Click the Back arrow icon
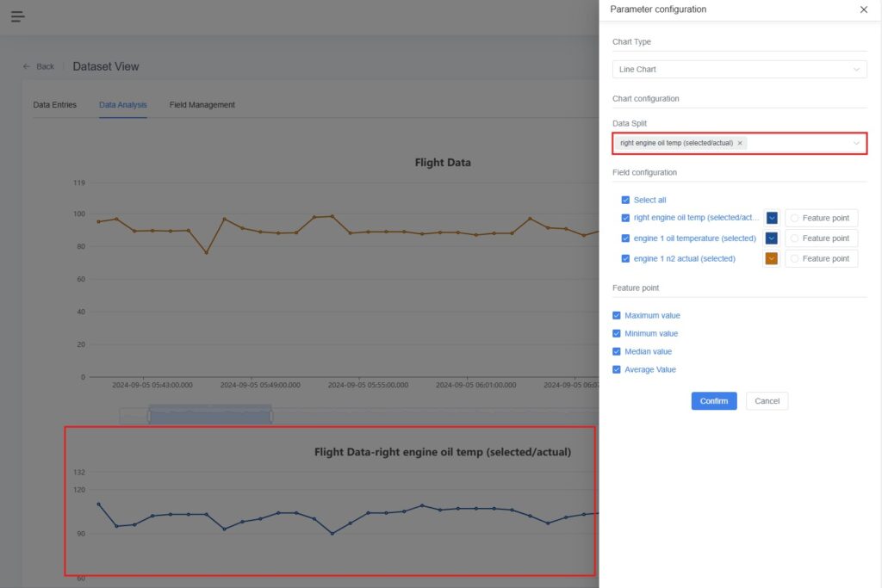Image resolution: width=882 pixels, height=588 pixels. tap(27, 66)
